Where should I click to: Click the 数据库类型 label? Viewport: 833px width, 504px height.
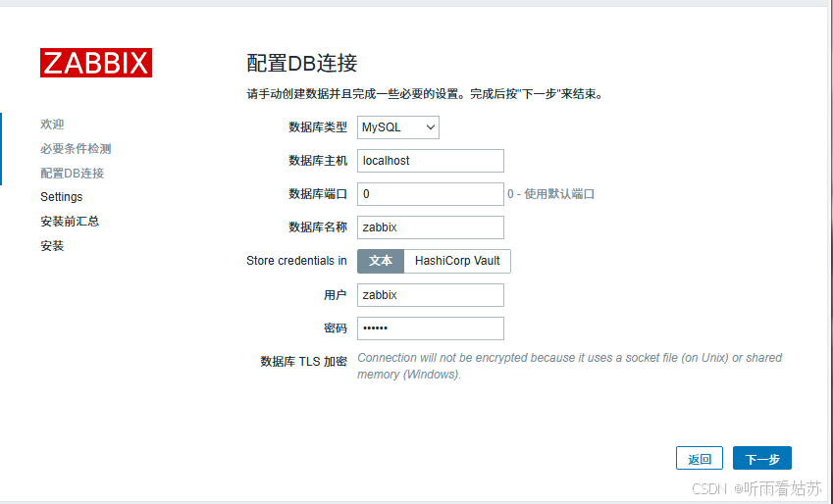[x=318, y=127]
